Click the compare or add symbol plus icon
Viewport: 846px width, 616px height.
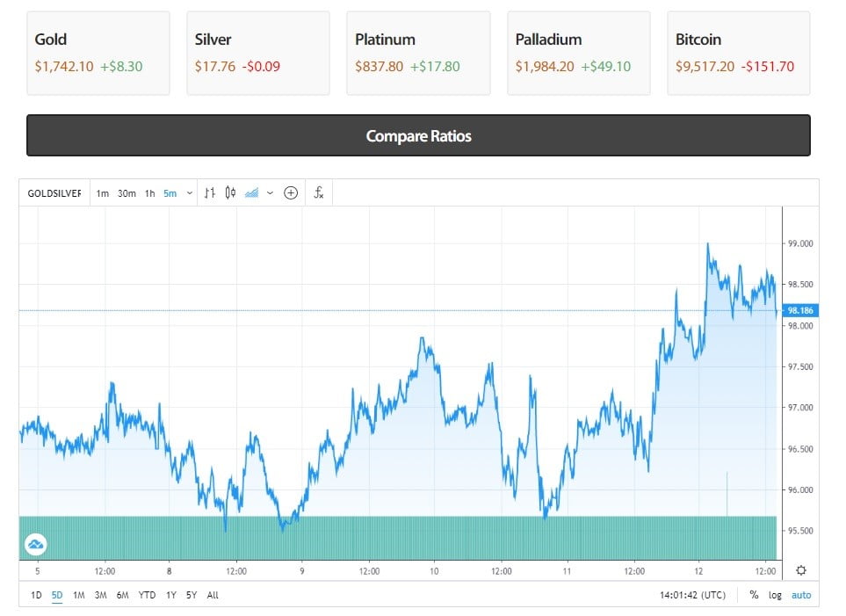coord(291,193)
